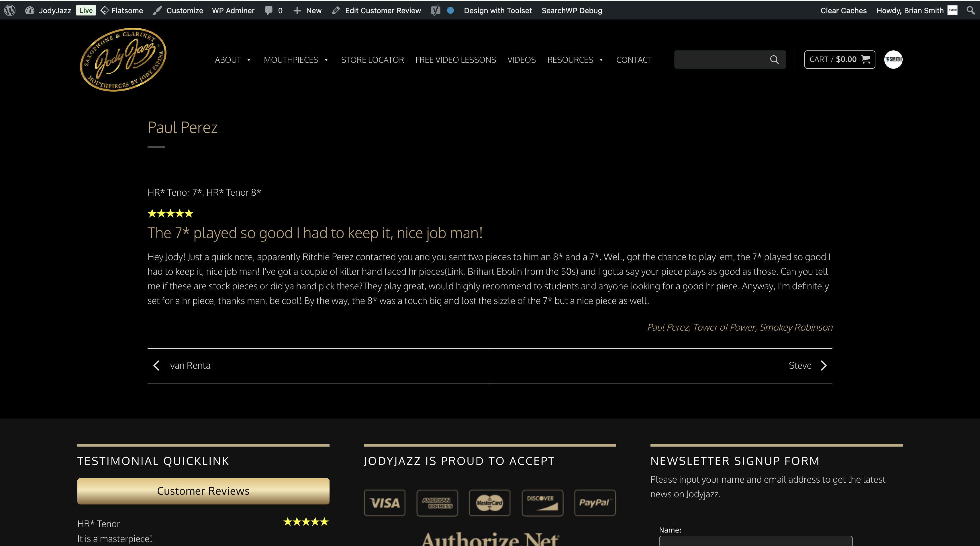Click the American Express badge
The image size is (980, 546).
coord(437,503)
